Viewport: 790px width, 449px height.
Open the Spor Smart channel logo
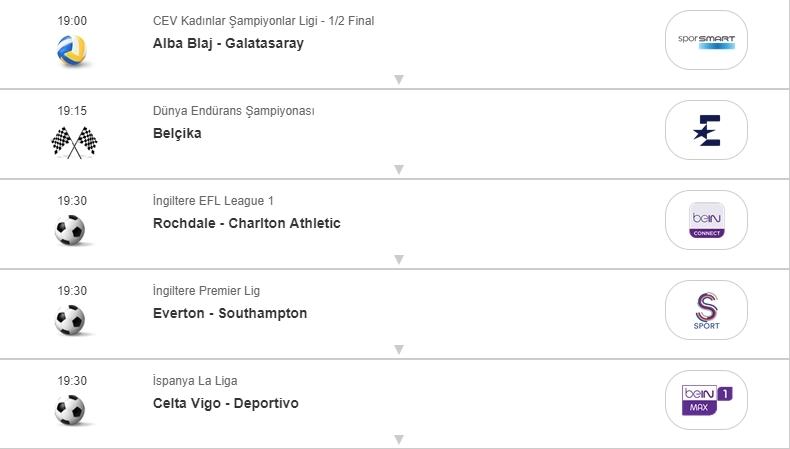pyautogui.click(x=706, y=40)
